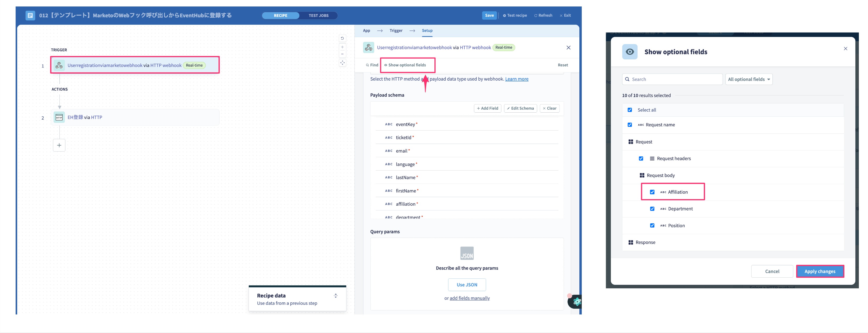The height and width of the screenshot is (333, 868).
Task: Click the webhook trigger icon in step 1
Action: coord(59,65)
